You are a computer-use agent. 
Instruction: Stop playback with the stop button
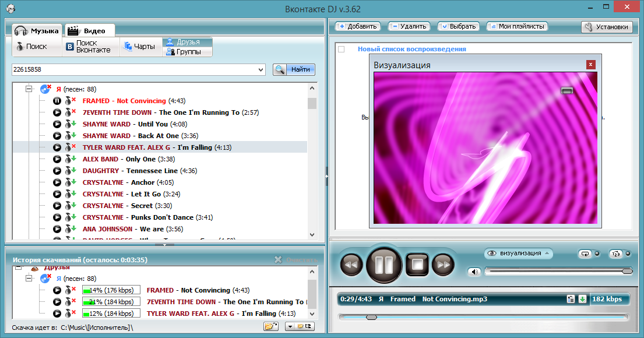pos(417,265)
